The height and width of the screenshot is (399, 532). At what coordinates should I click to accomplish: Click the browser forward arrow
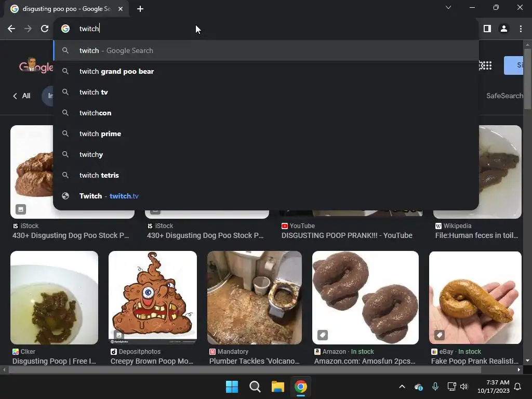point(28,29)
